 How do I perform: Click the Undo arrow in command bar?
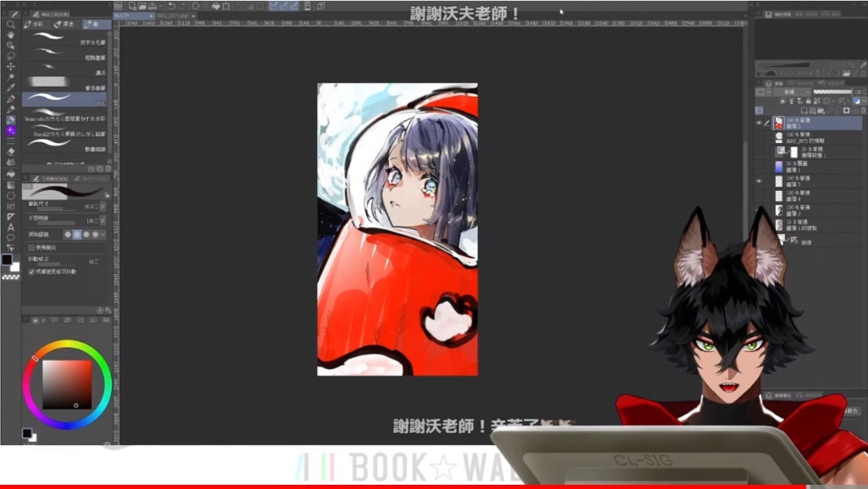(171, 6)
